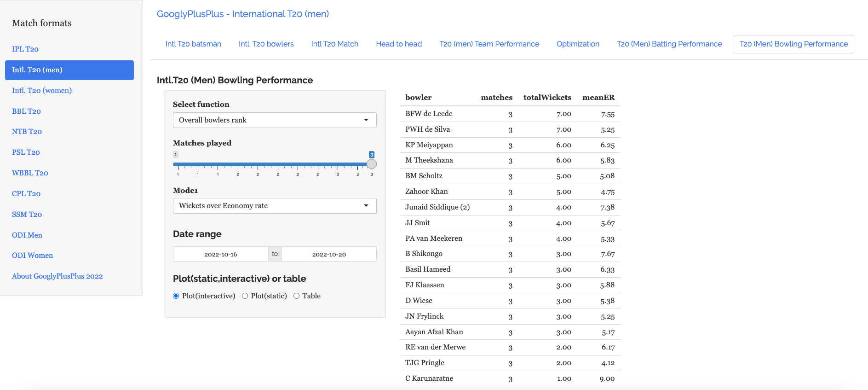This screenshot has height=390, width=868.
Task: Select the Plot(interactive) radio button
Action: click(176, 296)
